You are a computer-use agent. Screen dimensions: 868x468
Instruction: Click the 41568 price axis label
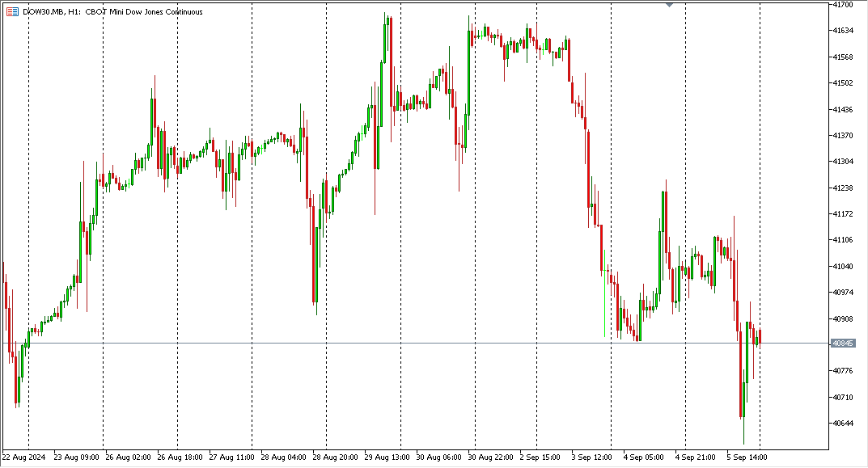pyautogui.click(x=843, y=57)
